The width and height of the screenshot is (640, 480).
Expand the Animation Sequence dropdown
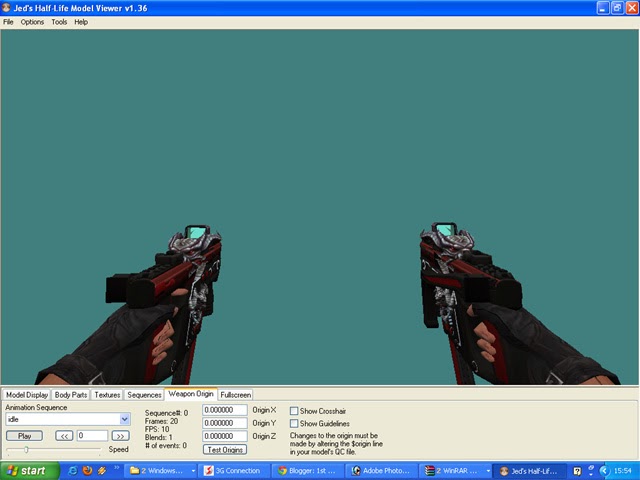coord(124,419)
